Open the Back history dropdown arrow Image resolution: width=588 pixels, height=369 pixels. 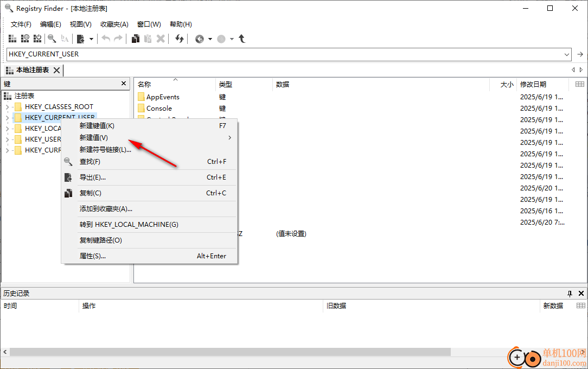click(210, 39)
